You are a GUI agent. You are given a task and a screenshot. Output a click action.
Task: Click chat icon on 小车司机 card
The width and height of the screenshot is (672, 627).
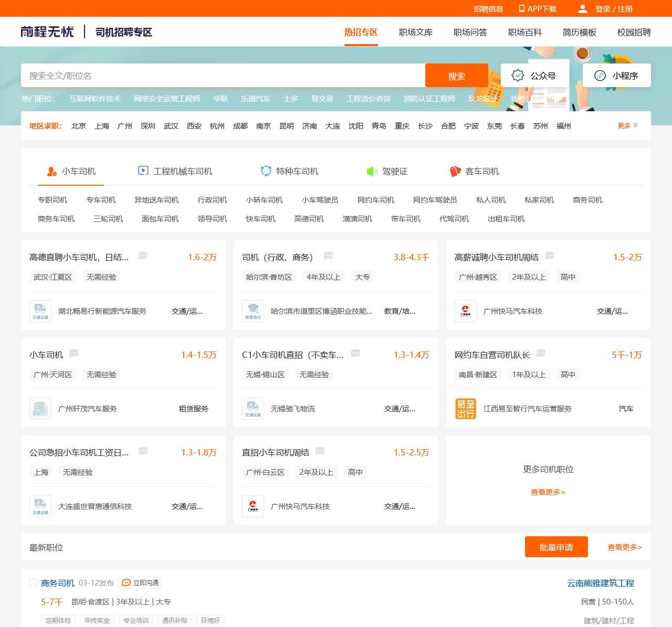pyautogui.click(x=73, y=353)
